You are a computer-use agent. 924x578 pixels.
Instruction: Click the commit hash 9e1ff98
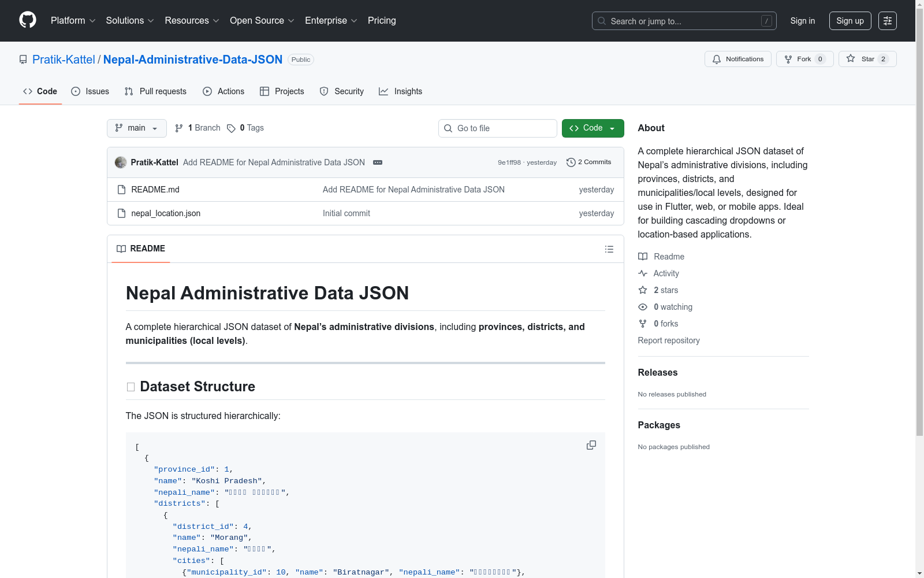[509, 162]
